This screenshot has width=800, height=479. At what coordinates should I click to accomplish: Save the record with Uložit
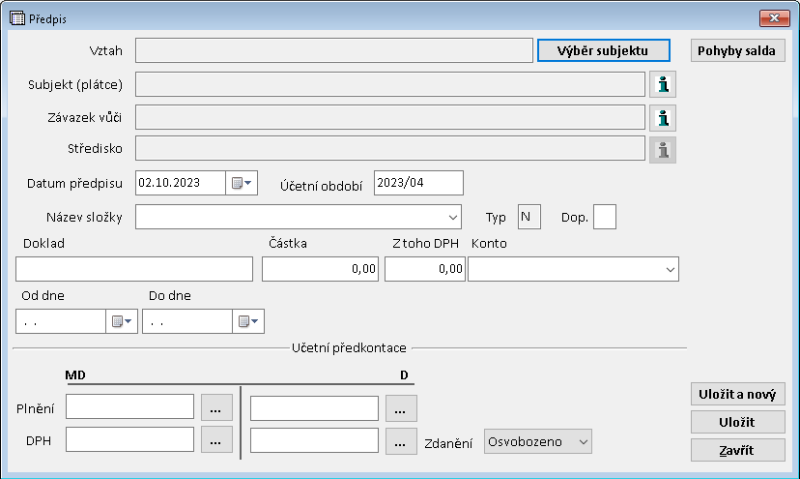coord(738,422)
